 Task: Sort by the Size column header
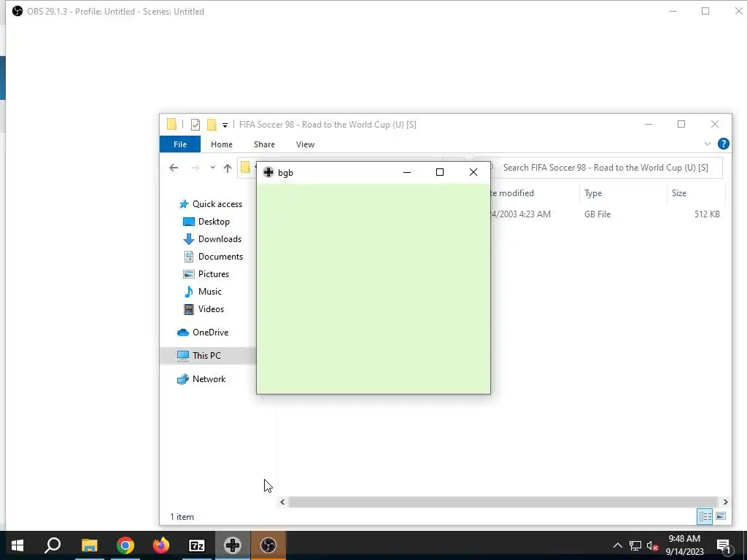679,192
